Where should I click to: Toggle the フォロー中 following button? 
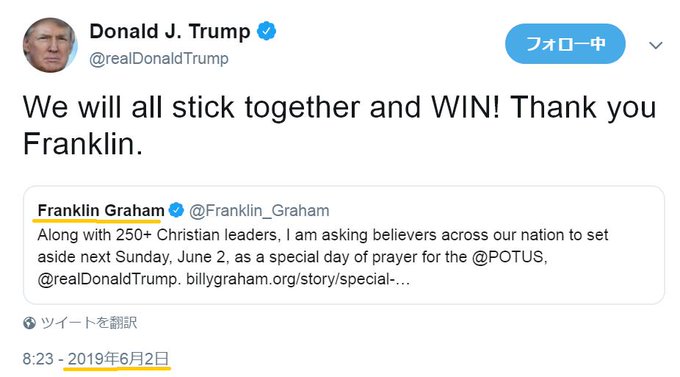pyautogui.click(x=565, y=44)
